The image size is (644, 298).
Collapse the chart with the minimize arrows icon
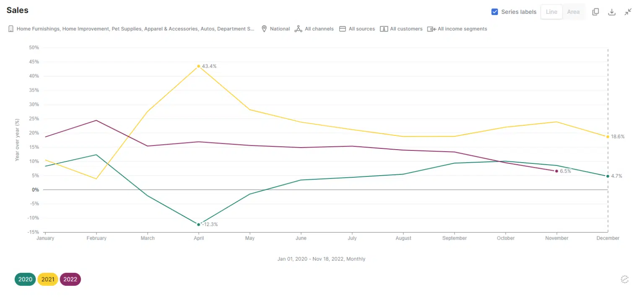point(628,12)
